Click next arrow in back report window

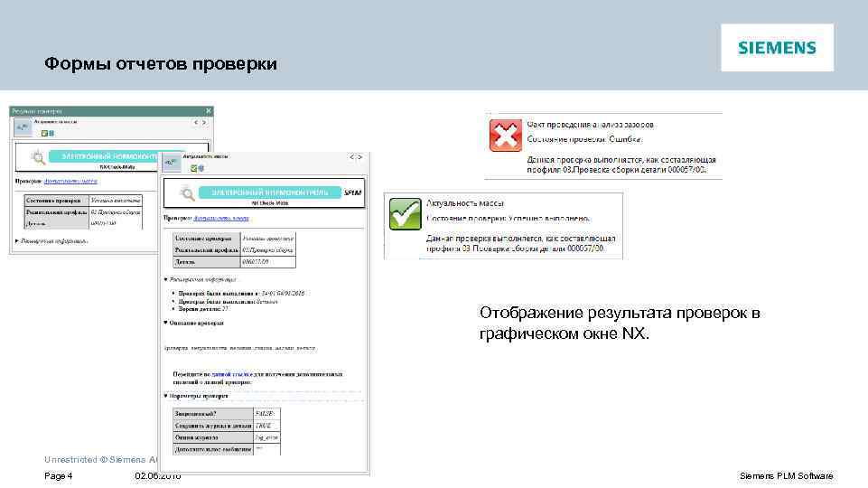204,122
